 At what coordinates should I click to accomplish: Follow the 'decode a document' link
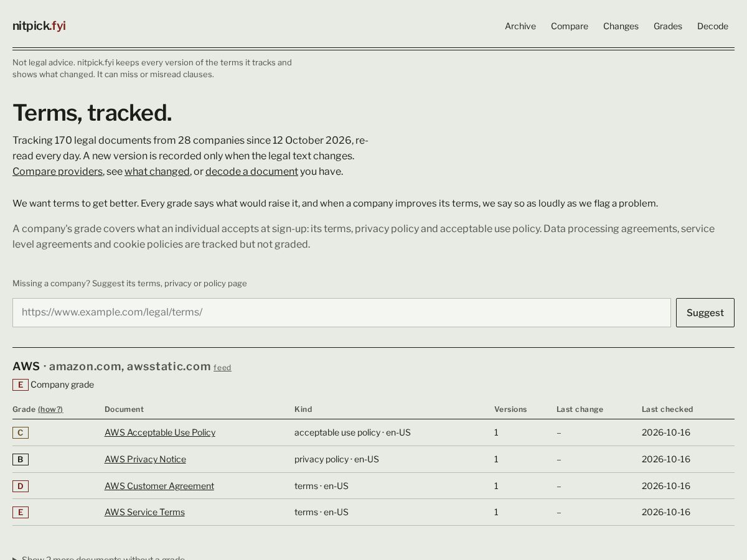coord(251,172)
